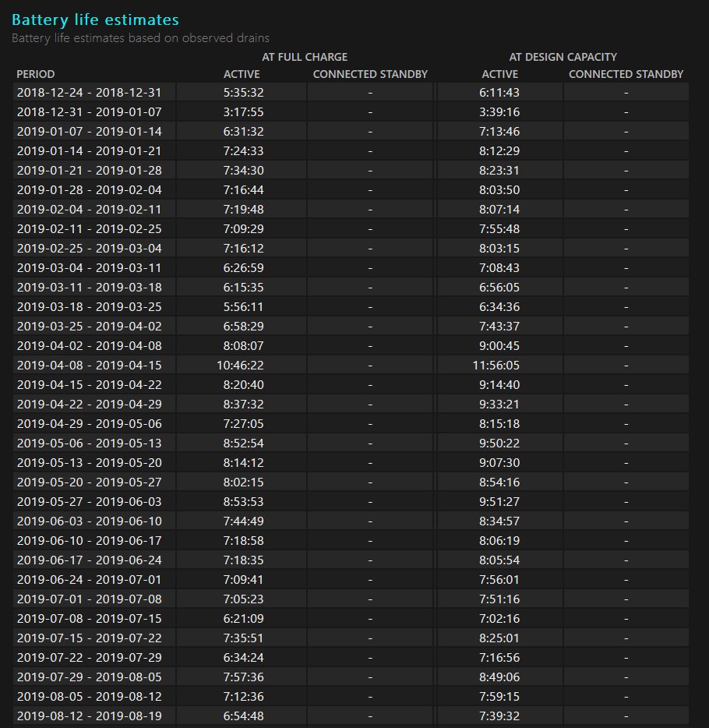
Task: Click the 8:08:07 active time
Action: (x=243, y=346)
